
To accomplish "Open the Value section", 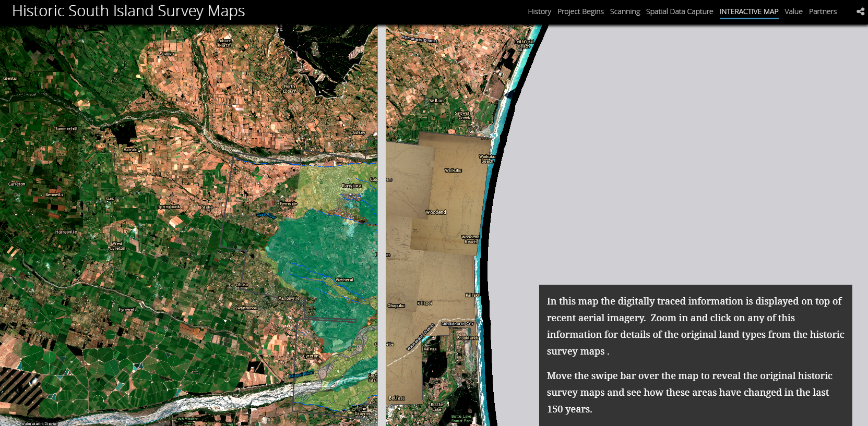I will (793, 11).
